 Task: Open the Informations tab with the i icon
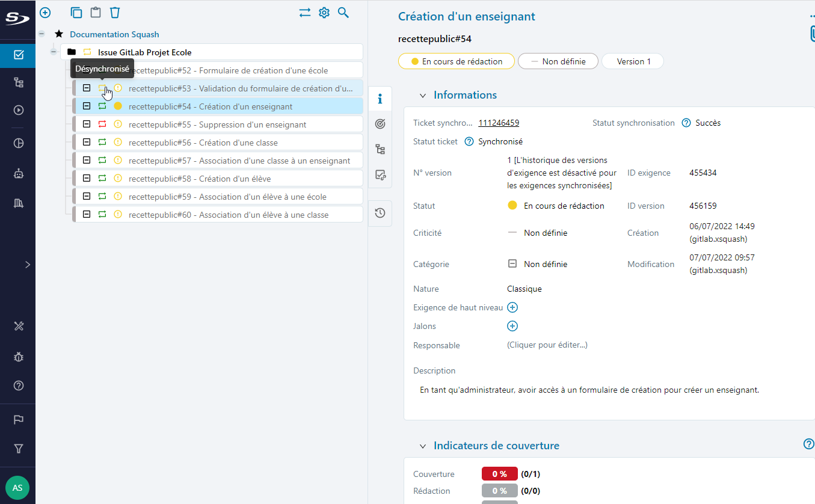click(x=380, y=98)
